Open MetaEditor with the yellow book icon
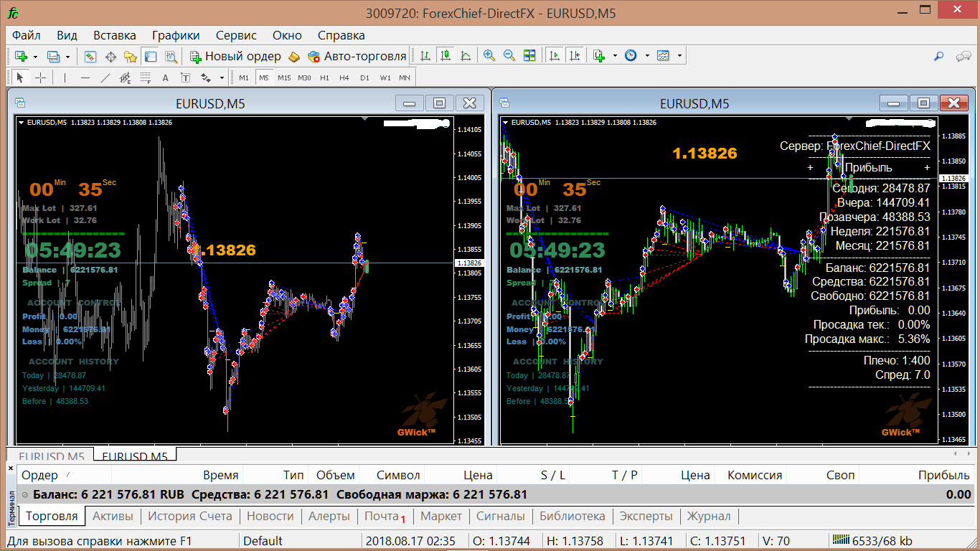Image resolution: width=980 pixels, height=551 pixels. pos(293,56)
